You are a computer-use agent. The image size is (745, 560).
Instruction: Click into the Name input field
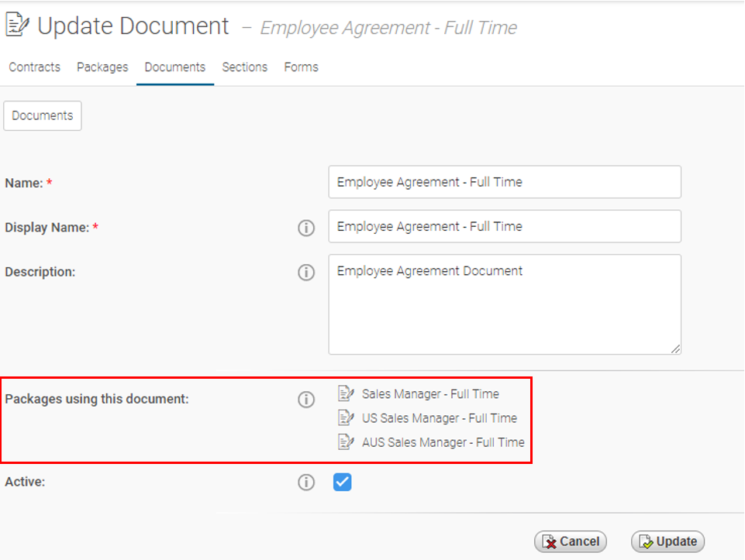tap(504, 182)
